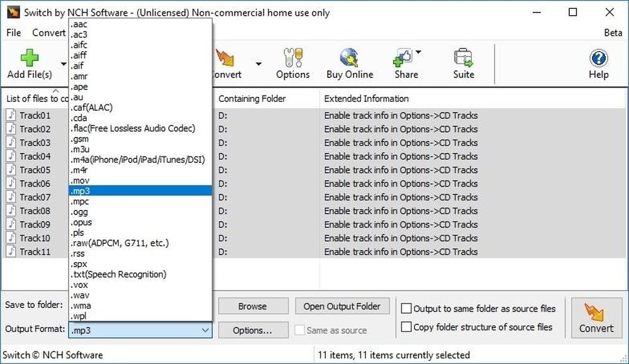Open the File menu

13,32
